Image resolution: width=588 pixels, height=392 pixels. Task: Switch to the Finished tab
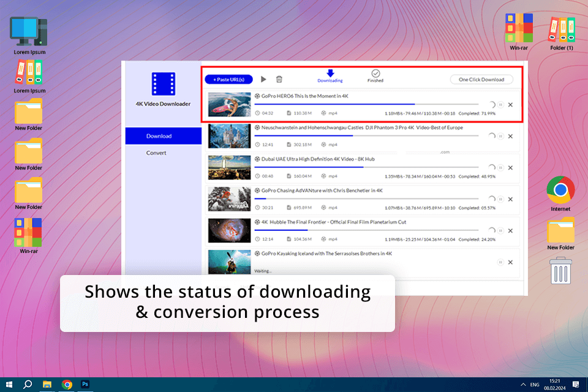click(375, 76)
